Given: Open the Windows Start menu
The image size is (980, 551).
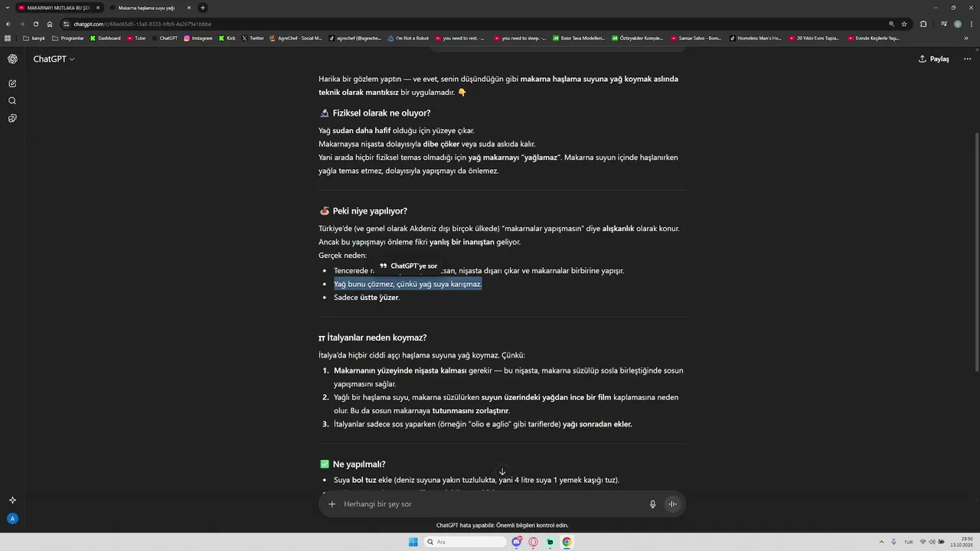Looking at the screenshot, I should click(x=413, y=542).
